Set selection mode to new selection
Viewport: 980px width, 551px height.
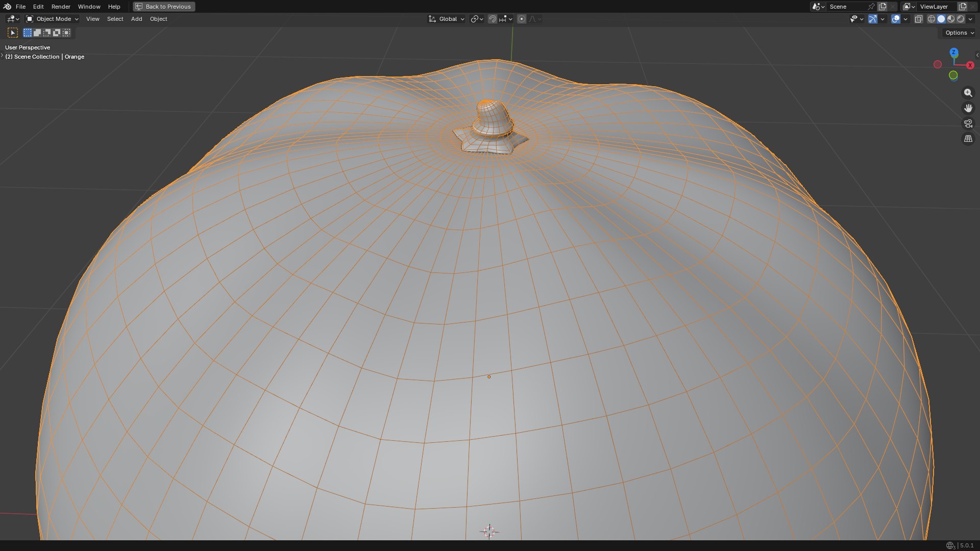(28, 33)
